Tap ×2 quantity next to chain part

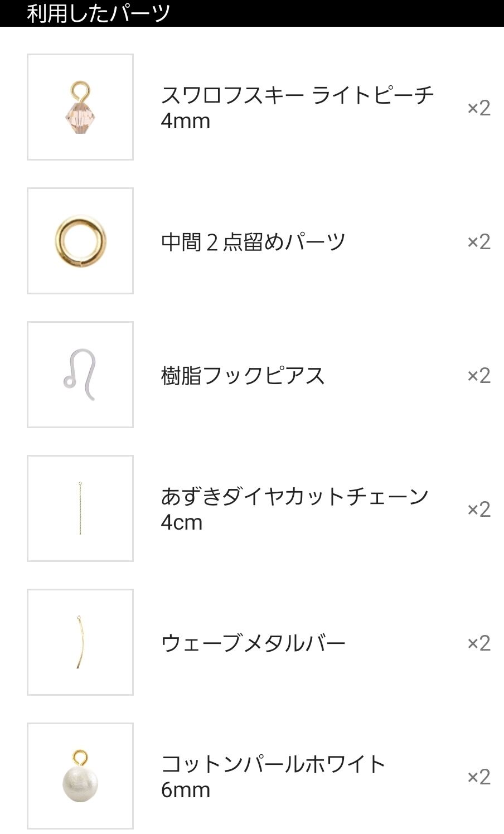coord(479,509)
